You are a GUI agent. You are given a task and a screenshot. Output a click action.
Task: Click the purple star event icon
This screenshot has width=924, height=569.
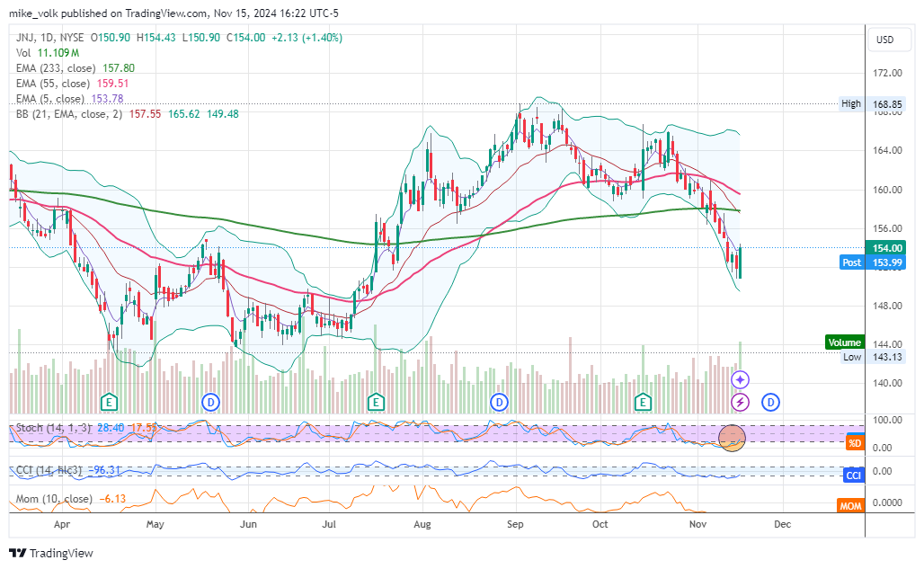pos(740,380)
